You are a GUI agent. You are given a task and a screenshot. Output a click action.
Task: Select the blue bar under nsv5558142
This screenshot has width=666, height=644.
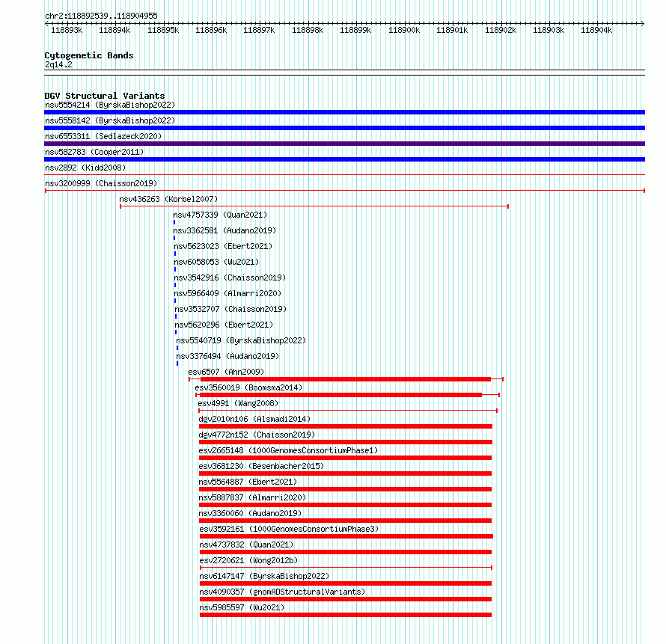tap(344, 128)
